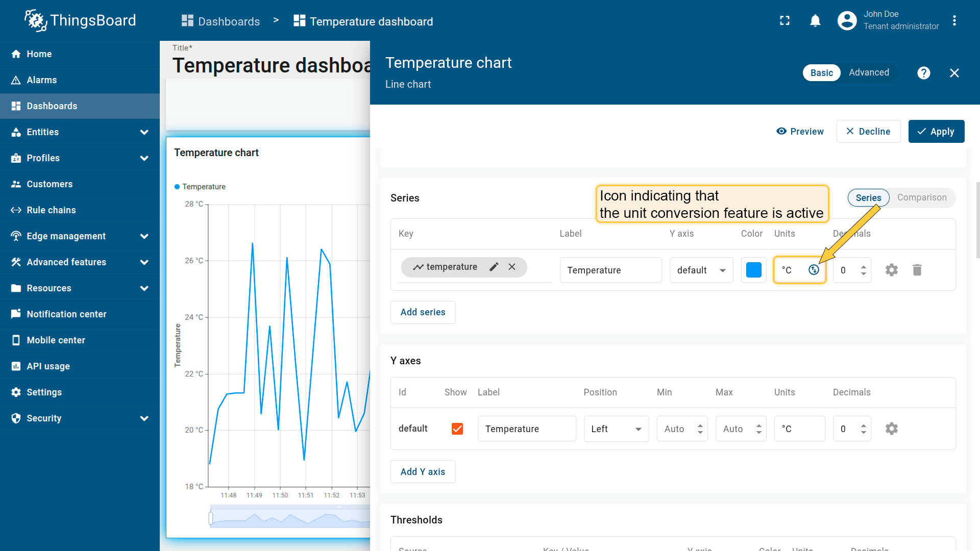The height and width of the screenshot is (551, 980).
Task: Open Rule chains in sidebar
Action: 51,210
